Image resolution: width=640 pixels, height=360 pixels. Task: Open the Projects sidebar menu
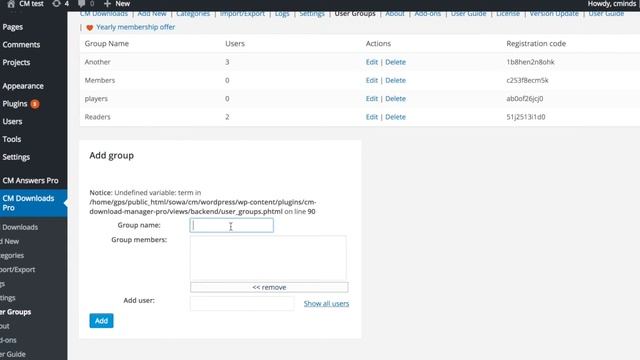click(16, 62)
